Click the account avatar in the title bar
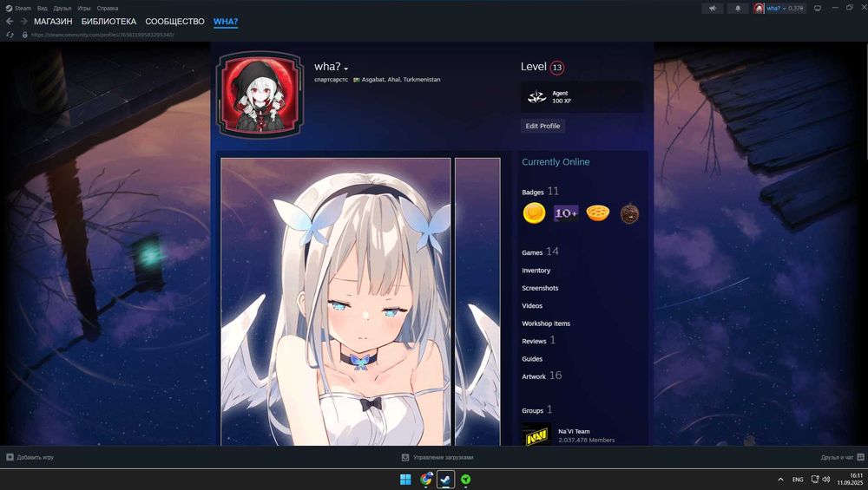 [x=759, y=9]
